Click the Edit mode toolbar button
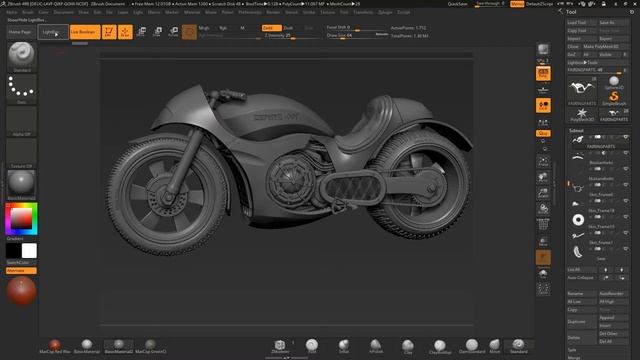 click(109, 32)
